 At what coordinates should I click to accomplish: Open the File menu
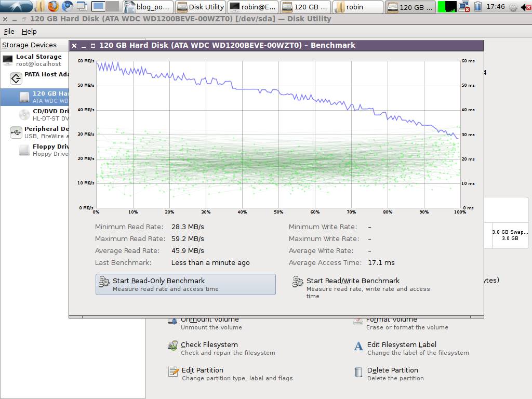click(x=9, y=32)
